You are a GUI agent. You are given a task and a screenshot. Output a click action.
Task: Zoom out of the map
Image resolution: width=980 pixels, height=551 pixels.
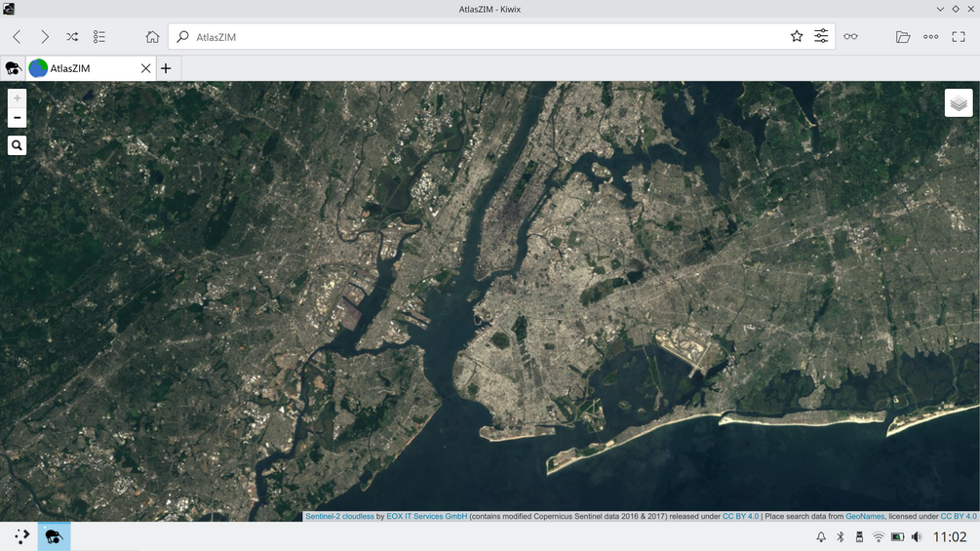tap(17, 117)
